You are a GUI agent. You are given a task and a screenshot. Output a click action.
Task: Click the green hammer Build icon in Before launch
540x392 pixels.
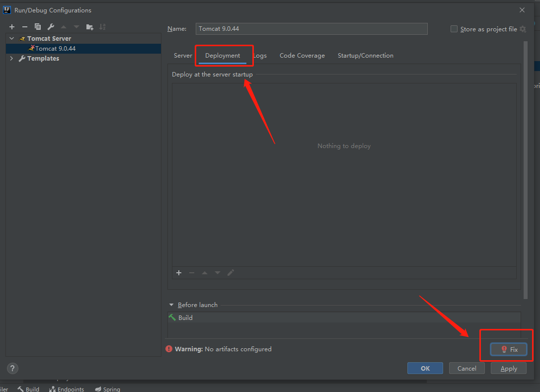click(x=172, y=317)
